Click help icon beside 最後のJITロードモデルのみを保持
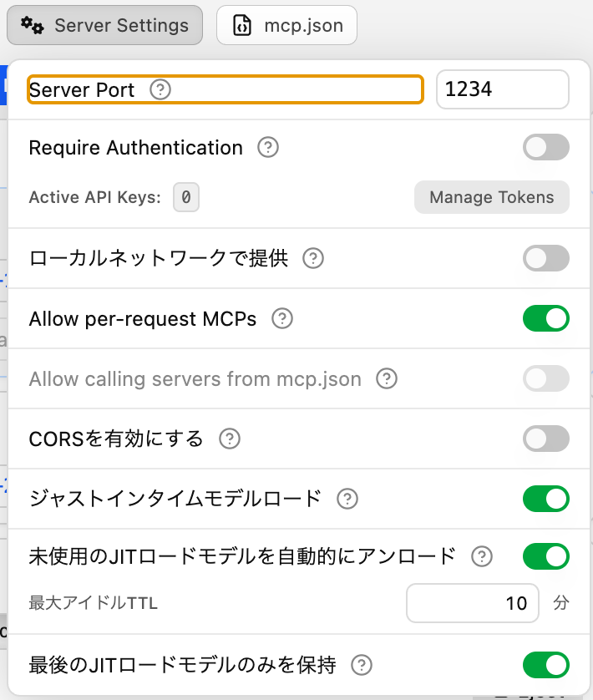593x700 pixels. (361, 665)
